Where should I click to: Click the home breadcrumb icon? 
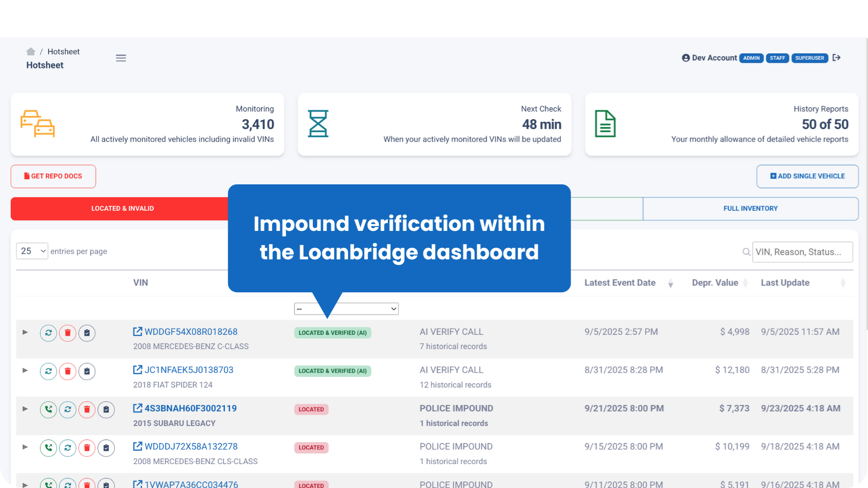click(x=31, y=52)
